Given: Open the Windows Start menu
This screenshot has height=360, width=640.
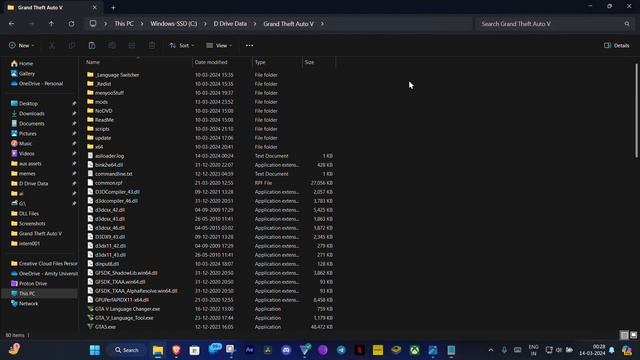Looking at the screenshot, I should [x=95, y=350].
